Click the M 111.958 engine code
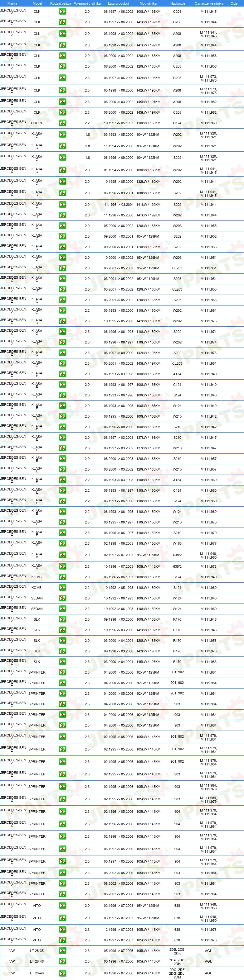The image size is (244, 980). (x=208, y=641)
